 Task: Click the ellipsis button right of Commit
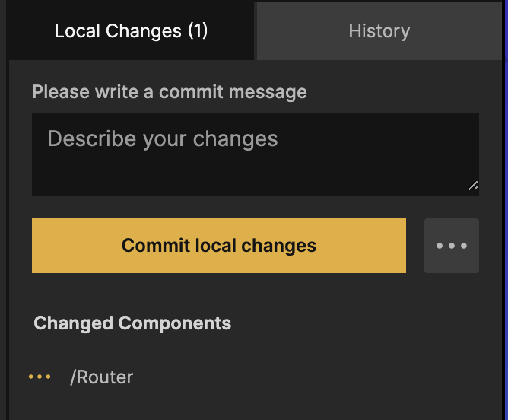click(x=452, y=246)
